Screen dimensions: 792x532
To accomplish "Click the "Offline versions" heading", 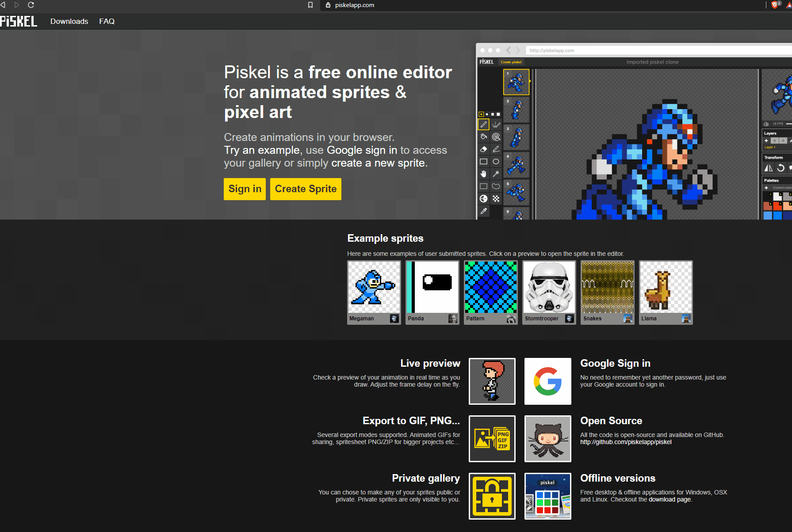I will point(618,479).
